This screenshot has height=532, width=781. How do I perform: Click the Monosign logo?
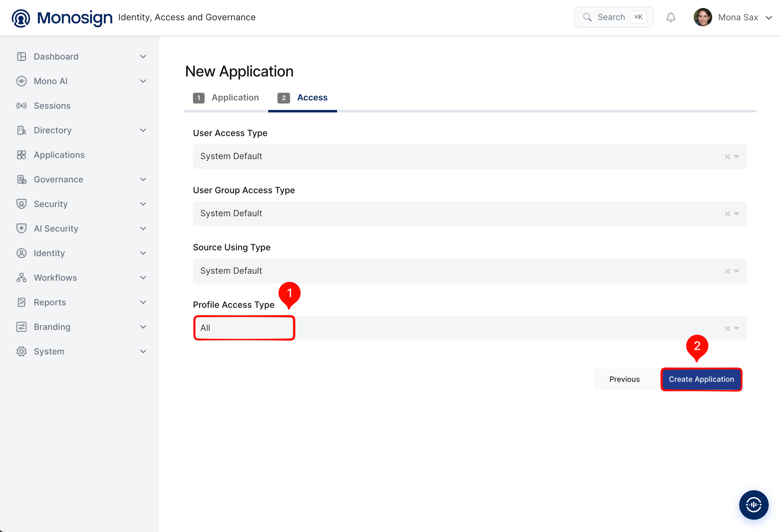62,18
